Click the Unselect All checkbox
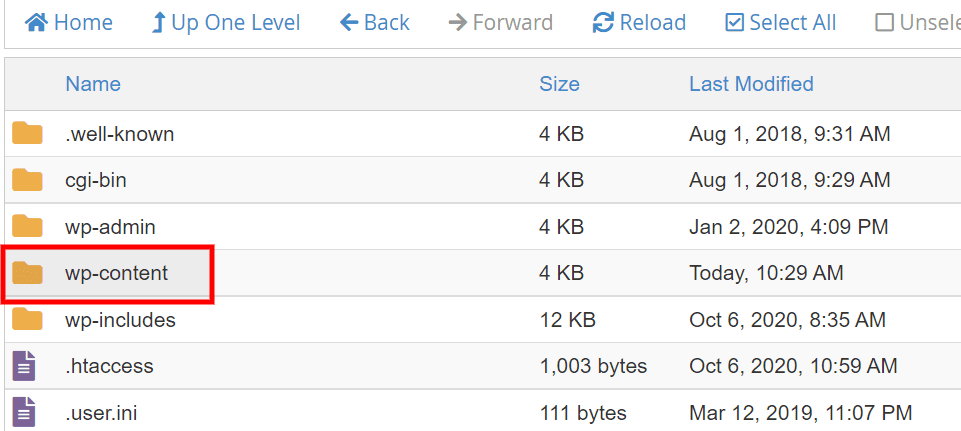961x431 pixels. pos(884,22)
